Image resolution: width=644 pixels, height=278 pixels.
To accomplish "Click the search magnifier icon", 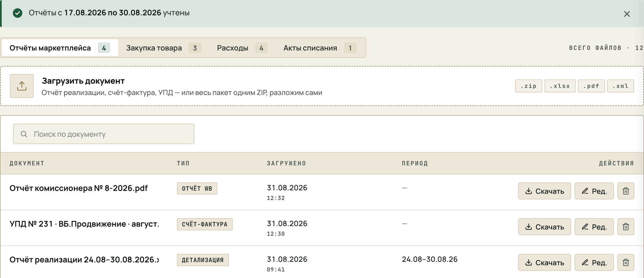I will pyautogui.click(x=24, y=134).
